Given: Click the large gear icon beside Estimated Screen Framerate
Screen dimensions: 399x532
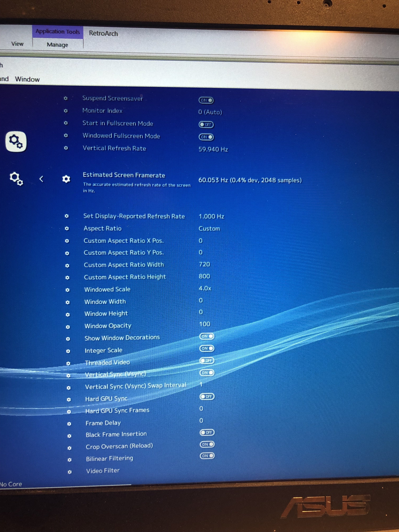Looking at the screenshot, I should (66, 179).
